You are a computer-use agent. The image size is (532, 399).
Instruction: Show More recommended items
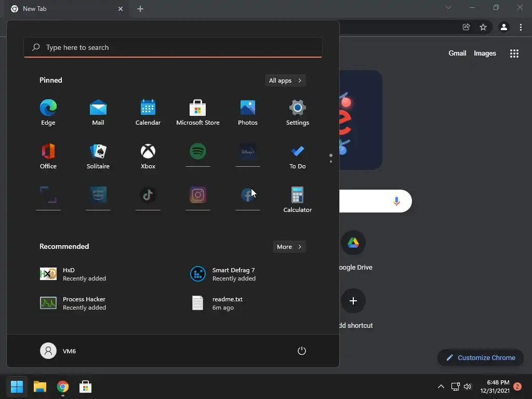[289, 247]
